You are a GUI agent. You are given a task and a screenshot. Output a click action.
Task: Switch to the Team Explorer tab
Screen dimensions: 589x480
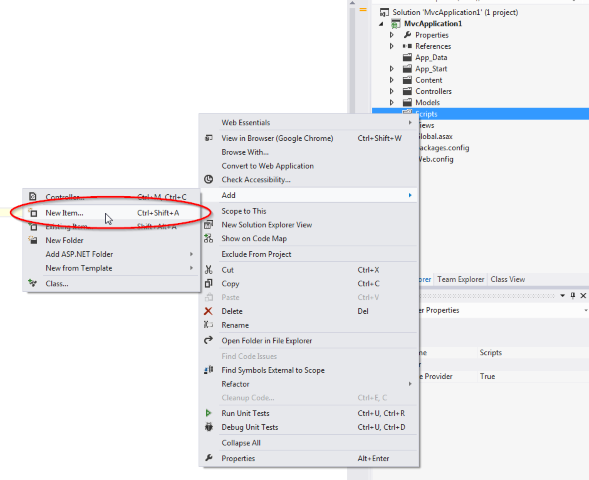point(461,279)
